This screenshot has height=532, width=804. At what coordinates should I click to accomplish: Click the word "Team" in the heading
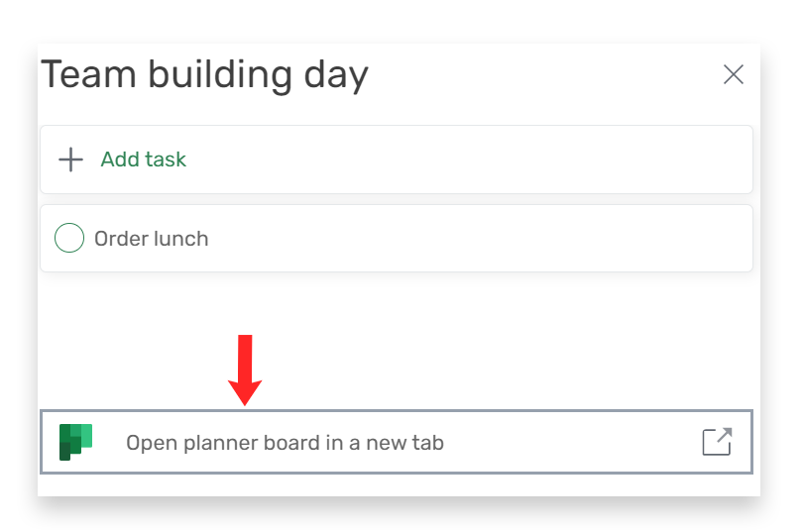pos(83,75)
